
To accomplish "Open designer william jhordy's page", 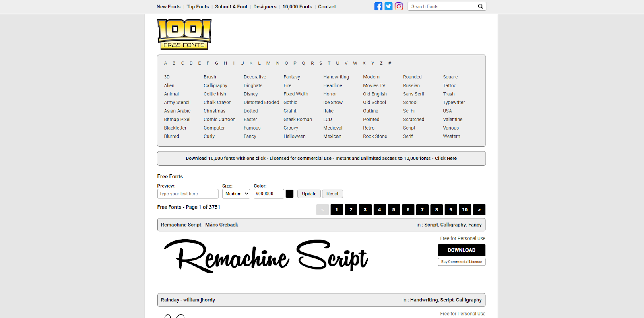I will (x=199, y=300).
